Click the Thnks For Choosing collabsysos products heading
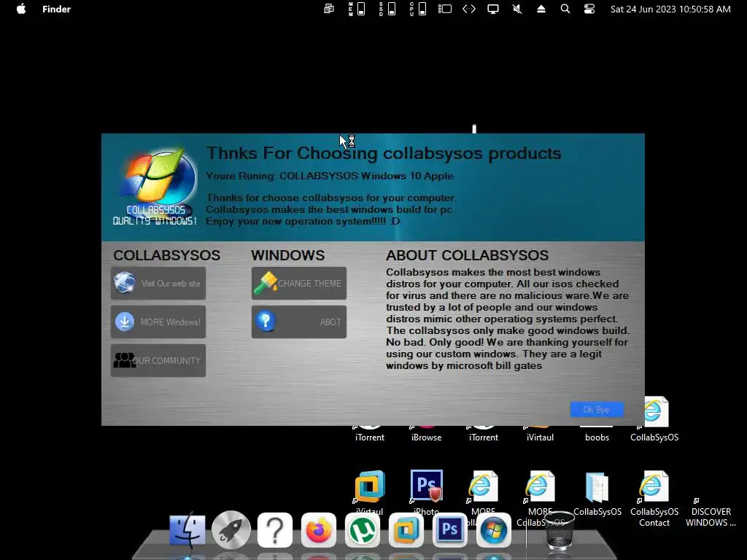Screen dimensions: 747x560 (x=384, y=153)
